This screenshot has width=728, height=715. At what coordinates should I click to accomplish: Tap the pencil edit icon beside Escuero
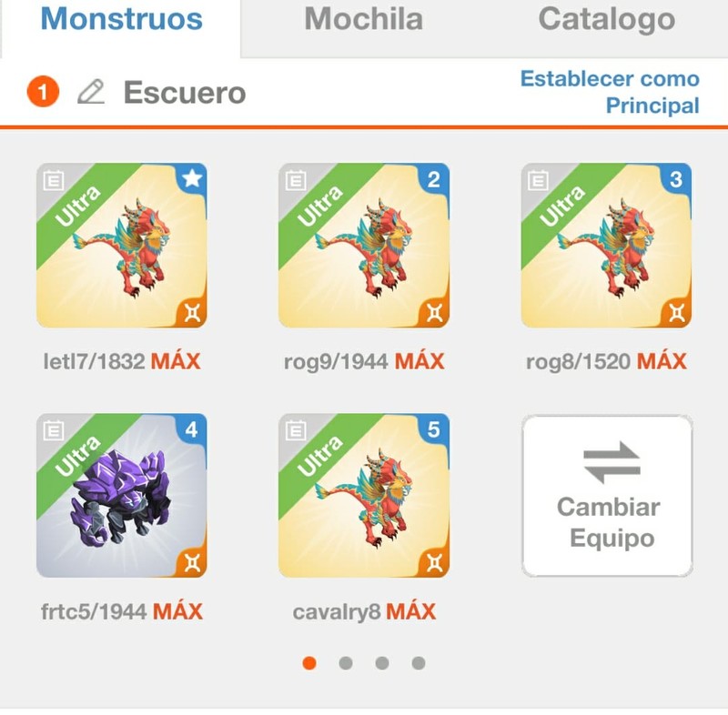(90, 91)
